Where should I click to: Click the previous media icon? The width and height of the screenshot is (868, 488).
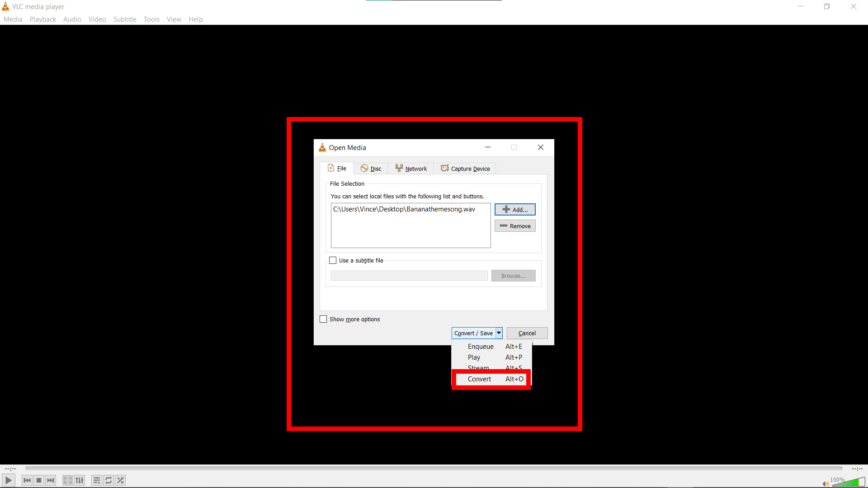point(27,480)
